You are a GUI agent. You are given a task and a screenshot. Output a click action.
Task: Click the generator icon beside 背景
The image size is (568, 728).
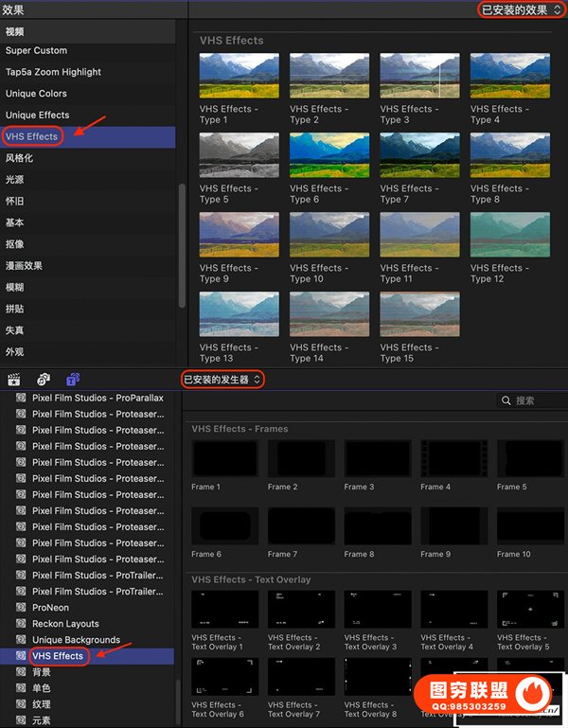pyautogui.click(x=21, y=672)
